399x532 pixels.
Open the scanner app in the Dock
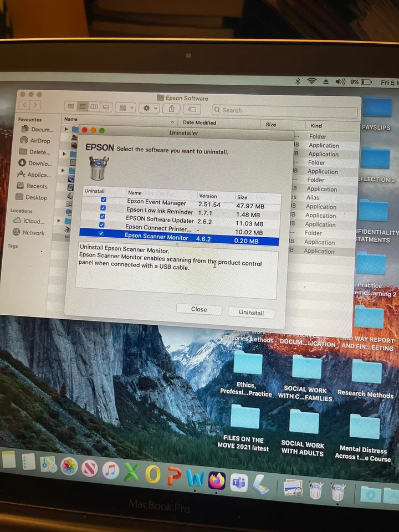[260, 484]
